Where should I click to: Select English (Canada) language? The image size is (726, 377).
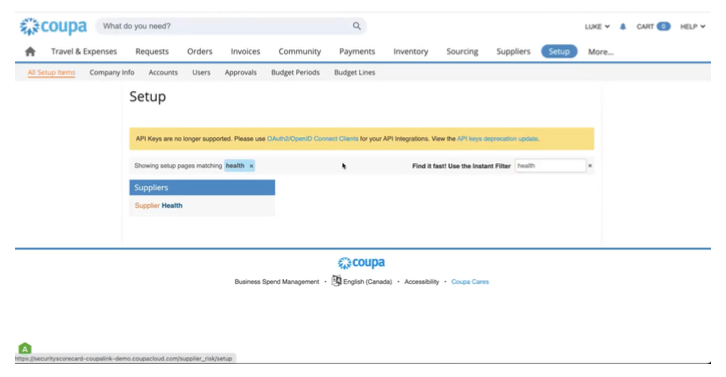[367, 282]
